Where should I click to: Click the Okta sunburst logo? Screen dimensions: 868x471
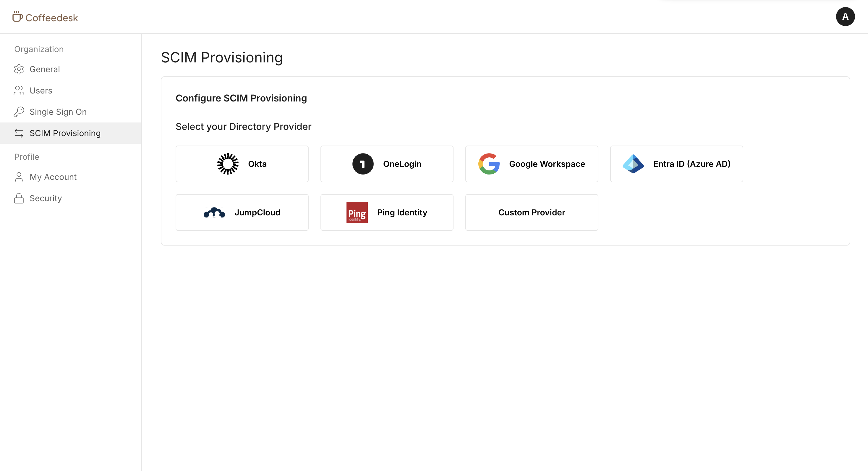[228, 164]
